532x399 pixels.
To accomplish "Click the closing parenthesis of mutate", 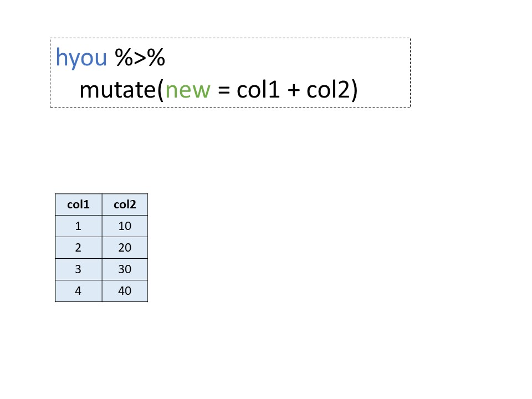I will [355, 90].
